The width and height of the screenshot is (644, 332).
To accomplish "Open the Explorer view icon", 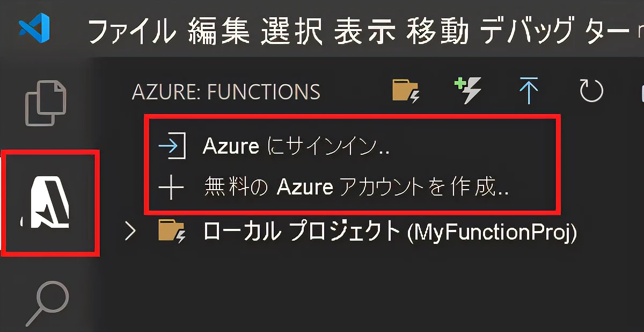I will coord(46,104).
